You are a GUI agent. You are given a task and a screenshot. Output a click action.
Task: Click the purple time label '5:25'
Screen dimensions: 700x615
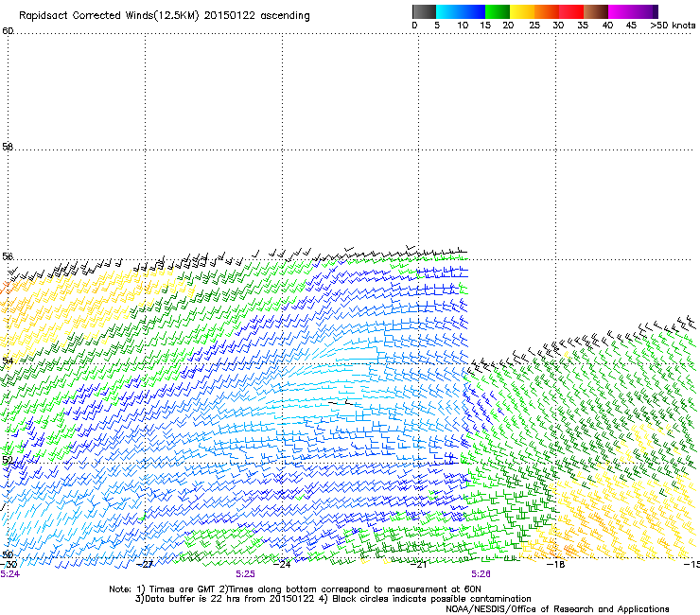[246, 574]
